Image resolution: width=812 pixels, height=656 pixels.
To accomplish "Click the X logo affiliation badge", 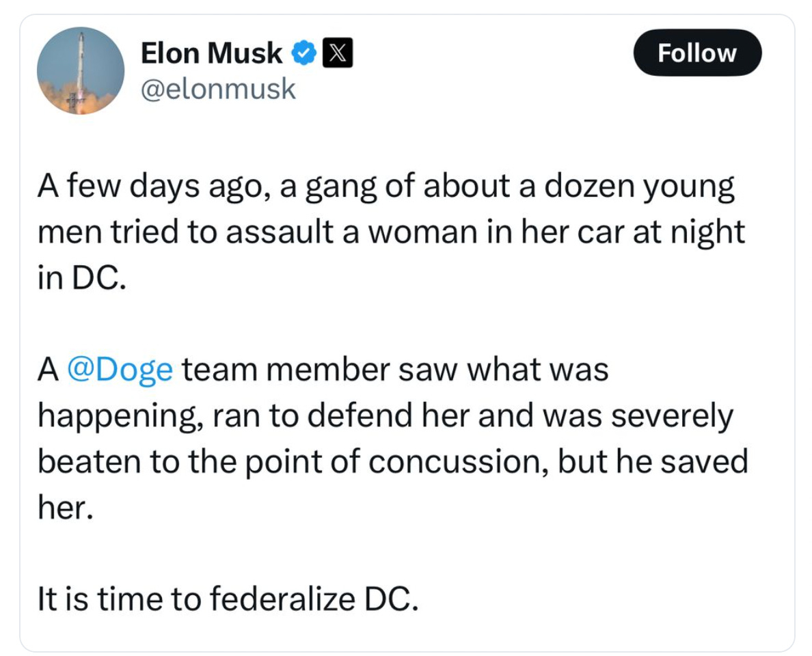I will (336, 54).
